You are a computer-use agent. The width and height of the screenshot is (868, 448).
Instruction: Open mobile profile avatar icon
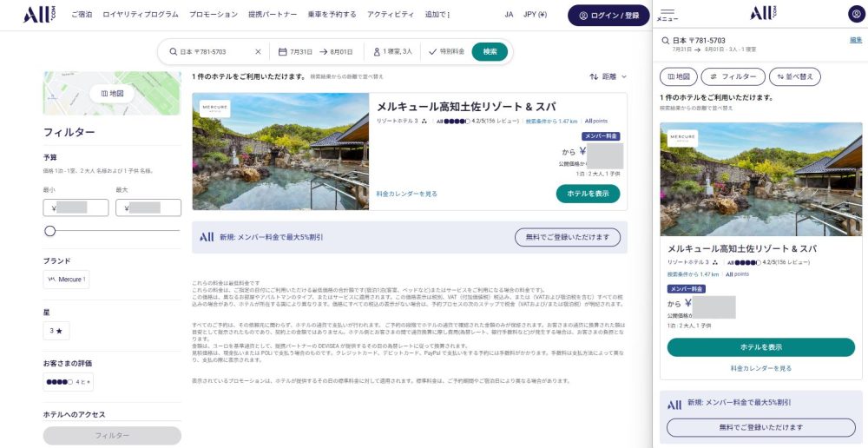point(856,14)
